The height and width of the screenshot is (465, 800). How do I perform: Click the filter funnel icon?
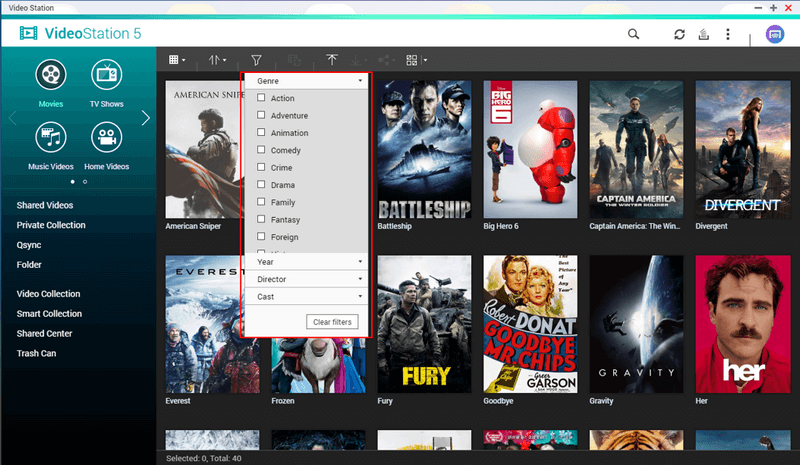tap(256, 60)
